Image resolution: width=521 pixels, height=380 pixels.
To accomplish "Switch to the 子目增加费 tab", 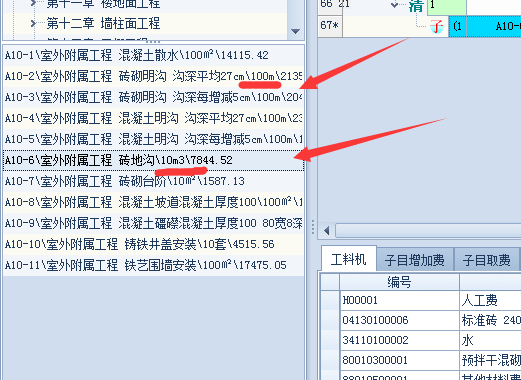I will coord(415,260).
